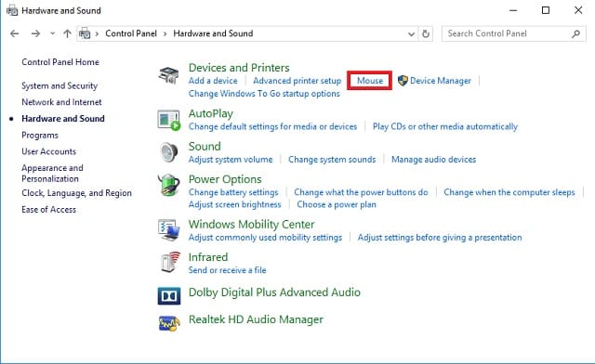Screen dimensions: 595x364
Task: Click Hardware and Sound breadcrumb
Action: point(213,33)
